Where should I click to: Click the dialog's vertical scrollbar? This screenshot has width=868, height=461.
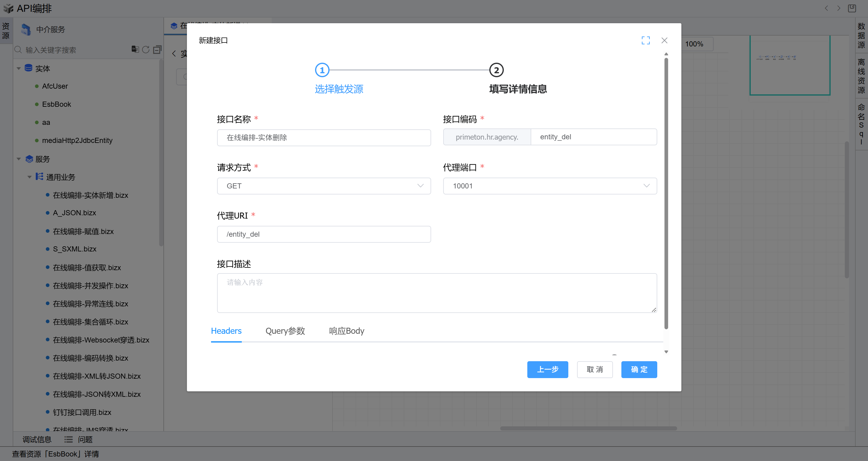pos(666,192)
